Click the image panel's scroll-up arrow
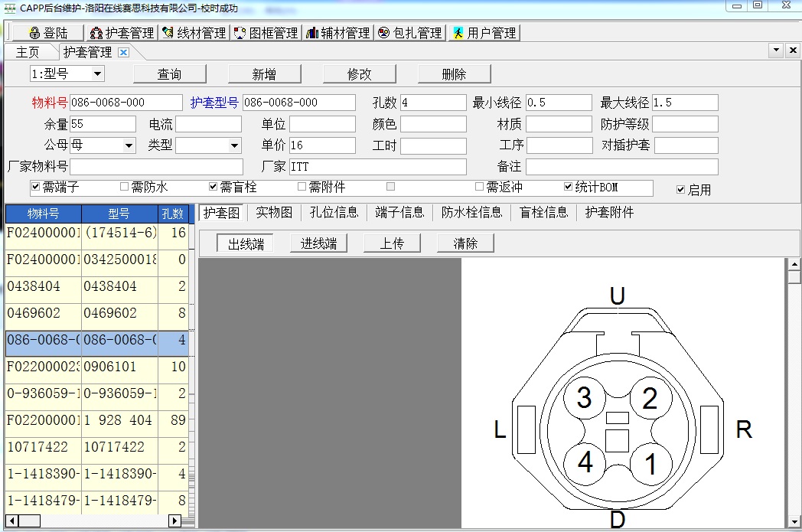Image resolution: width=802 pixels, height=532 pixels. (794, 264)
